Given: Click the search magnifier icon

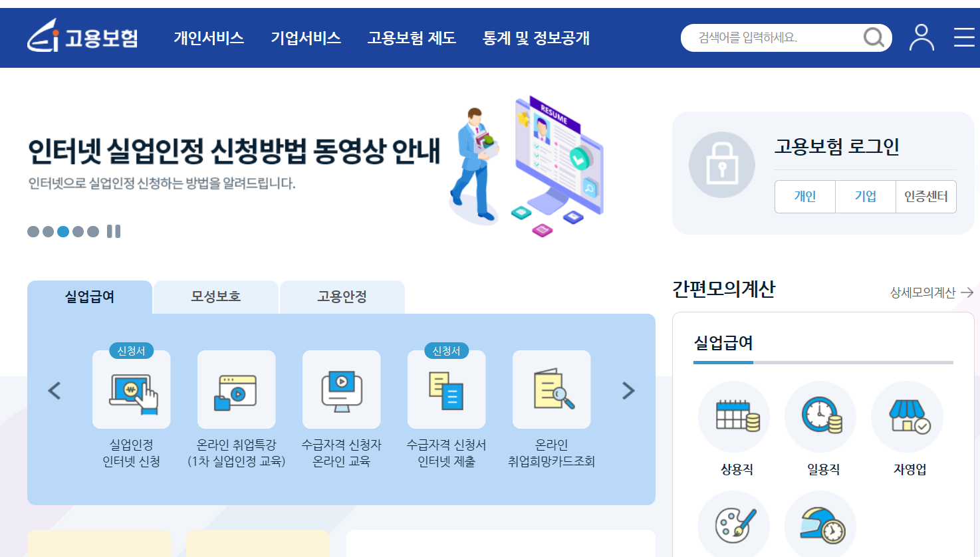Looking at the screenshot, I should point(873,38).
